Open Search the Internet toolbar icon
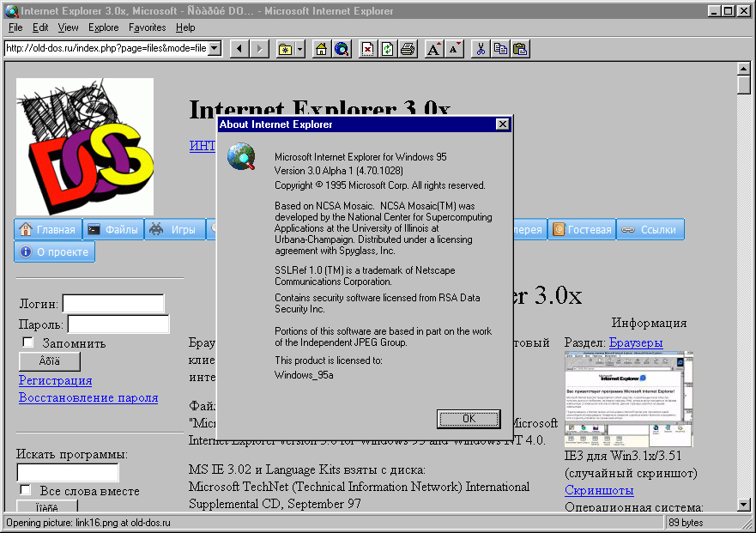 point(342,49)
